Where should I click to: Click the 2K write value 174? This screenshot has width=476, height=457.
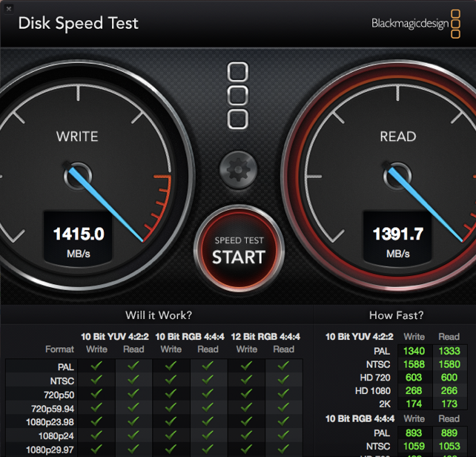(414, 404)
